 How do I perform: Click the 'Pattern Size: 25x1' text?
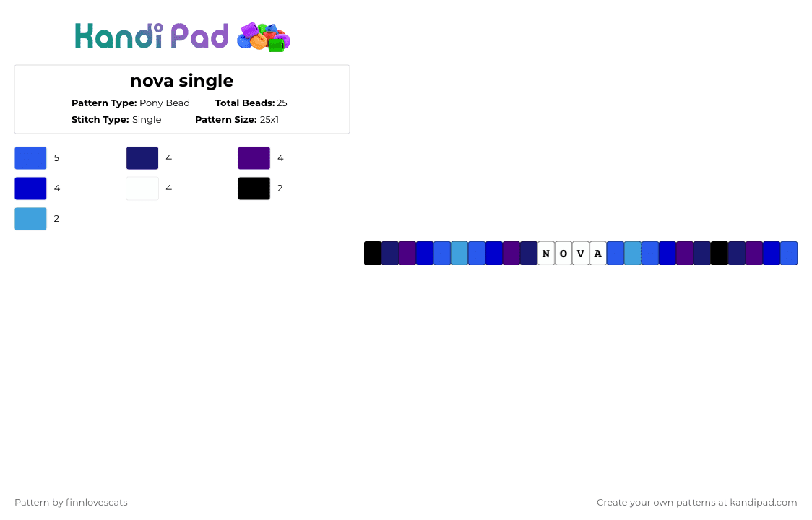tap(237, 120)
